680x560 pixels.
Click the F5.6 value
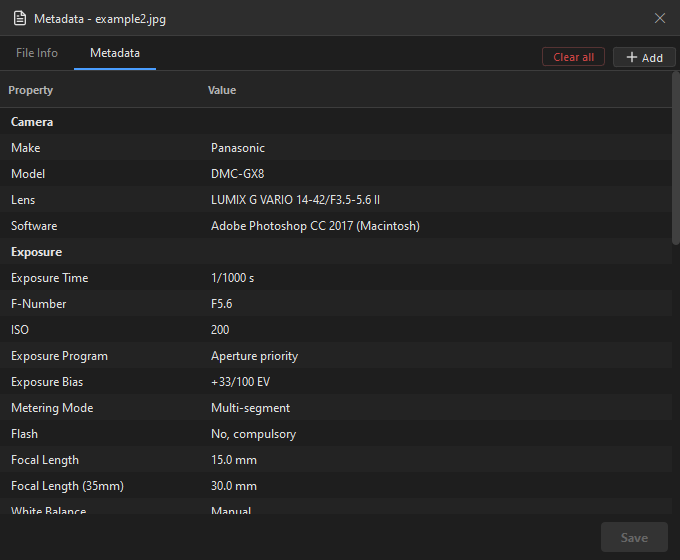pos(221,304)
